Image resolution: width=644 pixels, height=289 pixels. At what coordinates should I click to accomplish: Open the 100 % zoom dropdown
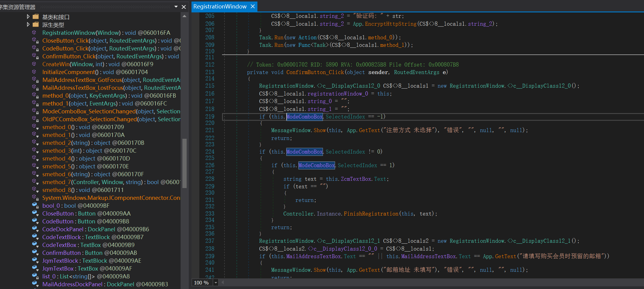point(216,283)
